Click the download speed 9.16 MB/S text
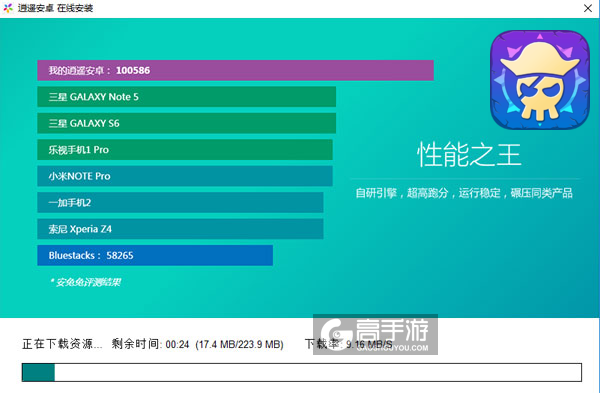This screenshot has height=393, width=600. click(x=369, y=344)
